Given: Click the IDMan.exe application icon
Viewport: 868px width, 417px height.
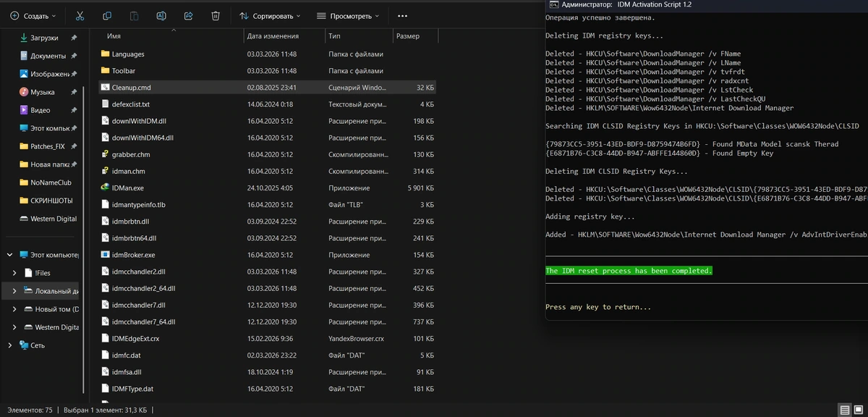Looking at the screenshot, I should pyautogui.click(x=105, y=188).
